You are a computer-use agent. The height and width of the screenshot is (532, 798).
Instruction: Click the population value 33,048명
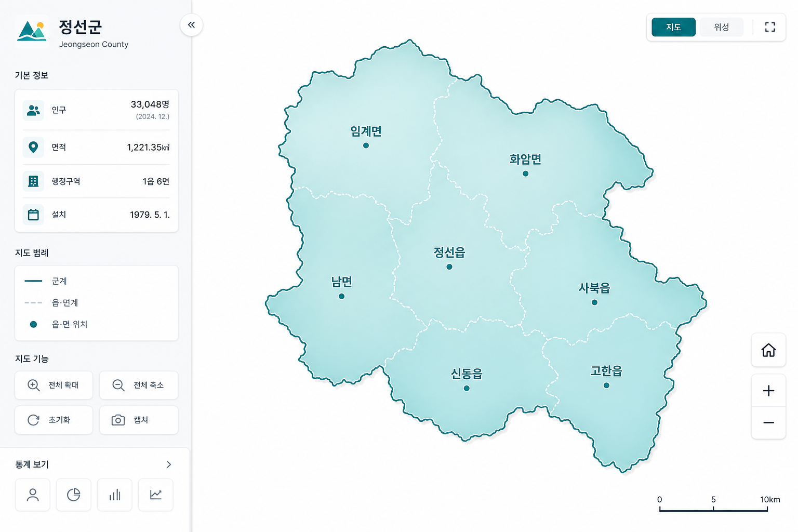pyautogui.click(x=150, y=104)
